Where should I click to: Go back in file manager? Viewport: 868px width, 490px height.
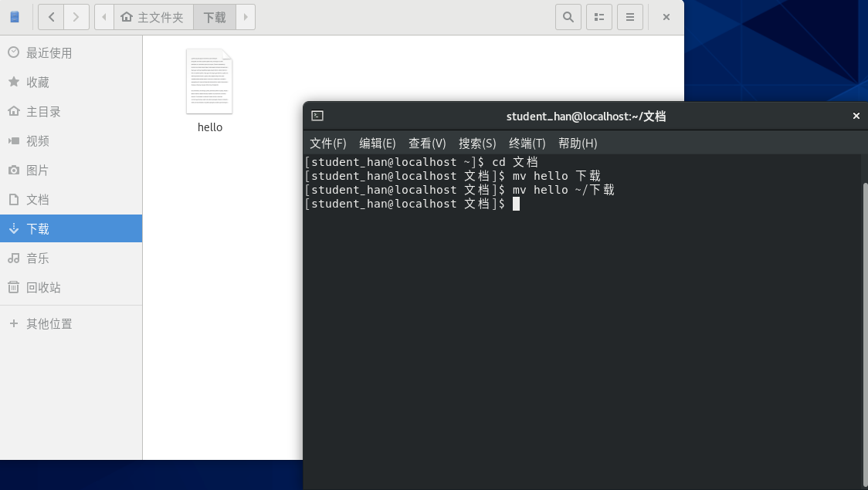(x=51, y=17)
